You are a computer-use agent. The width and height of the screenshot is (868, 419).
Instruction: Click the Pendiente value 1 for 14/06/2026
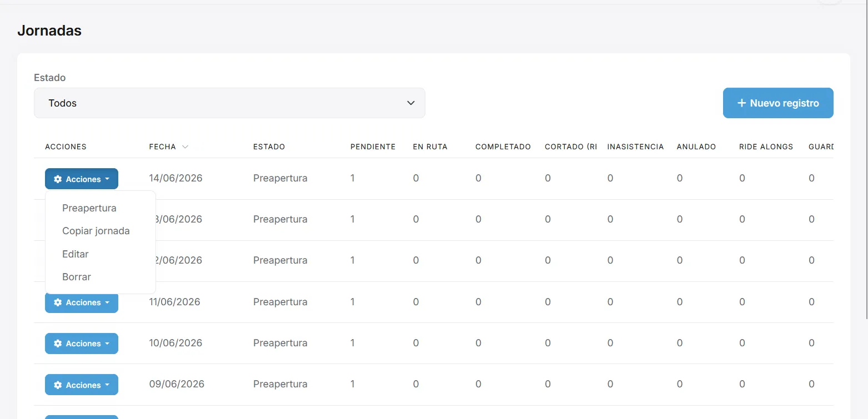[353, 178]
